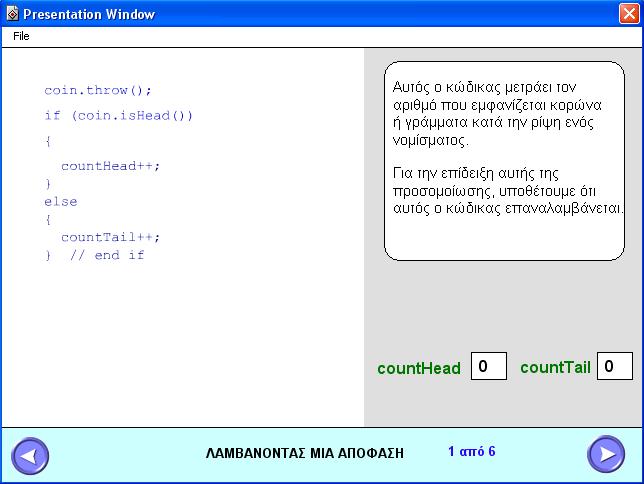Viewport: 644px width, 484px height.
Task: Click the countTail label
Action: [555, 367]
